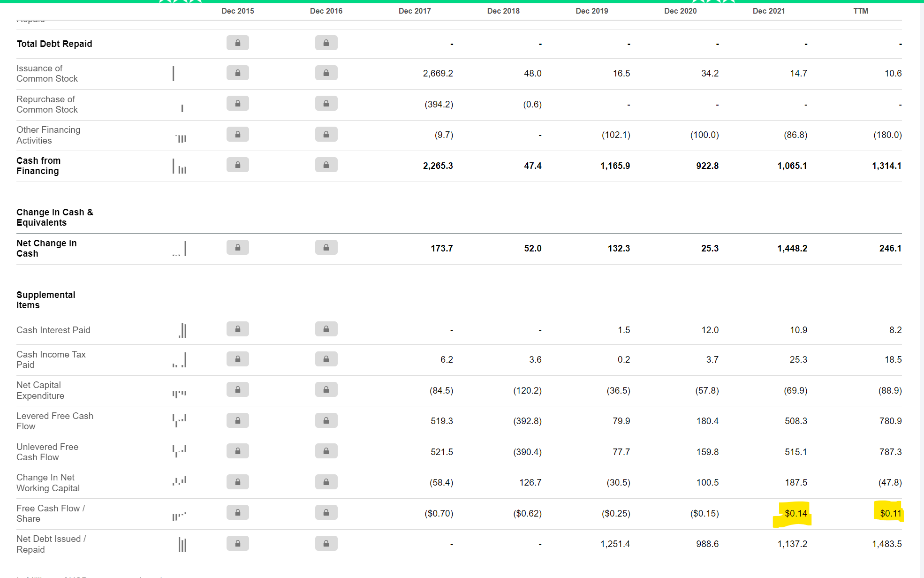924x578 pixels.
Task: Click Dec 2015 lock icon for Cash from Financing
Action: click(238, 165)
